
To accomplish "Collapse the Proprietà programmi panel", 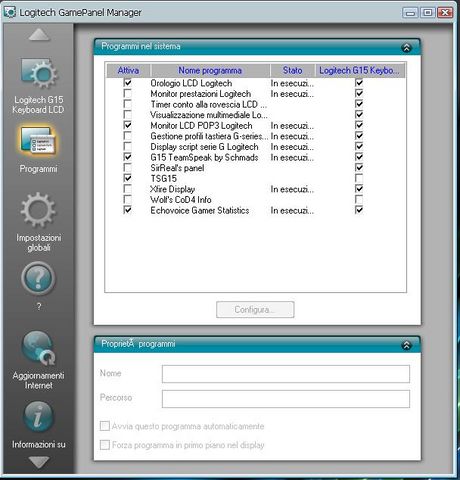I will tap(406, 345).
